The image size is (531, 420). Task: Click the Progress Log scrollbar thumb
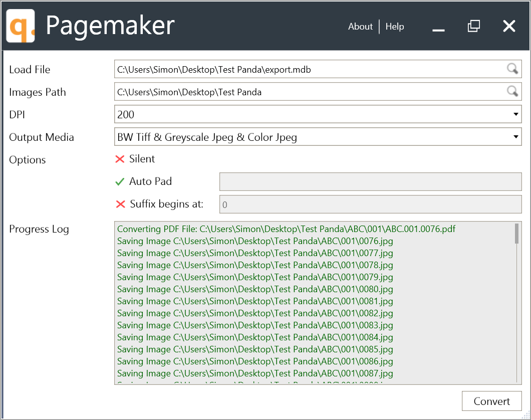click(x=516, y=234)
